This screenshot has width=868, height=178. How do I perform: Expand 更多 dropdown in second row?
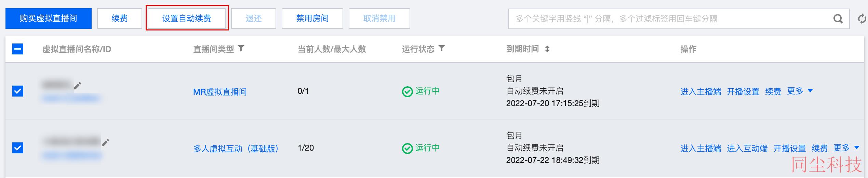(x=846, y=148)
